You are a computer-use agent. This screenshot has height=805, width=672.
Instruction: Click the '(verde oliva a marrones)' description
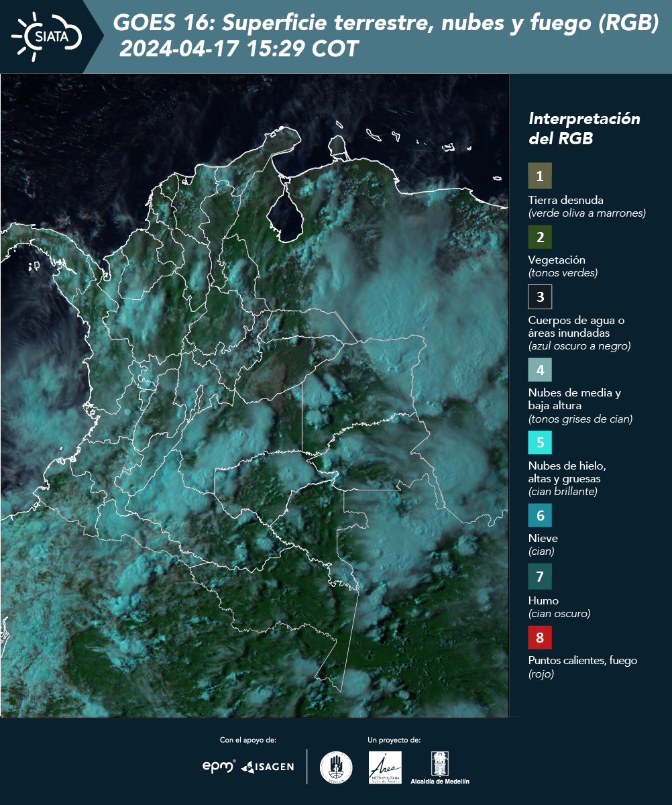(x=587, y=213)
